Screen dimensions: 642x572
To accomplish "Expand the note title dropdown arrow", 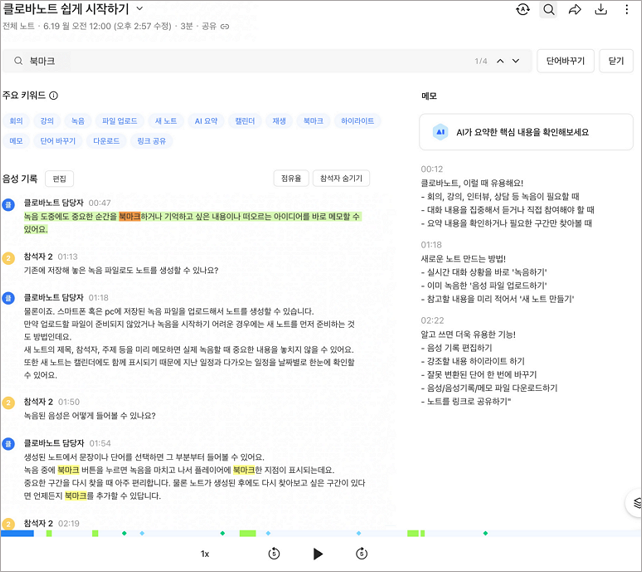I will click(140, 8).
